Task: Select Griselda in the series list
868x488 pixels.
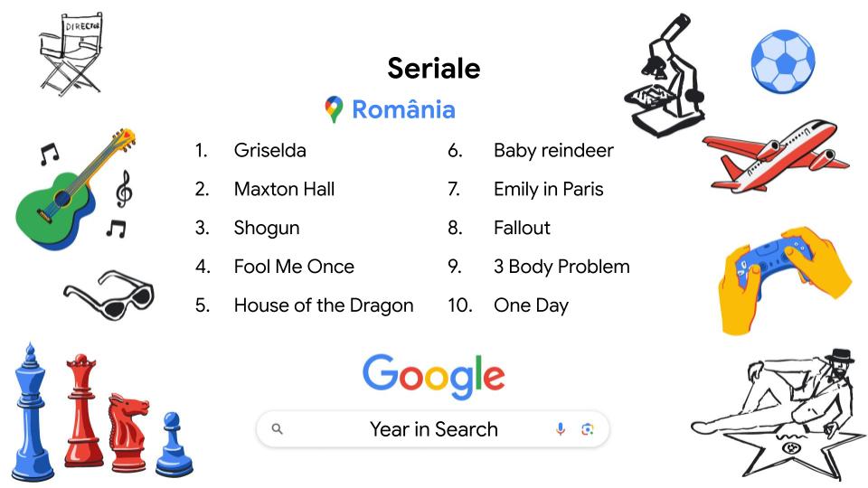Action: tap(269, 150)
